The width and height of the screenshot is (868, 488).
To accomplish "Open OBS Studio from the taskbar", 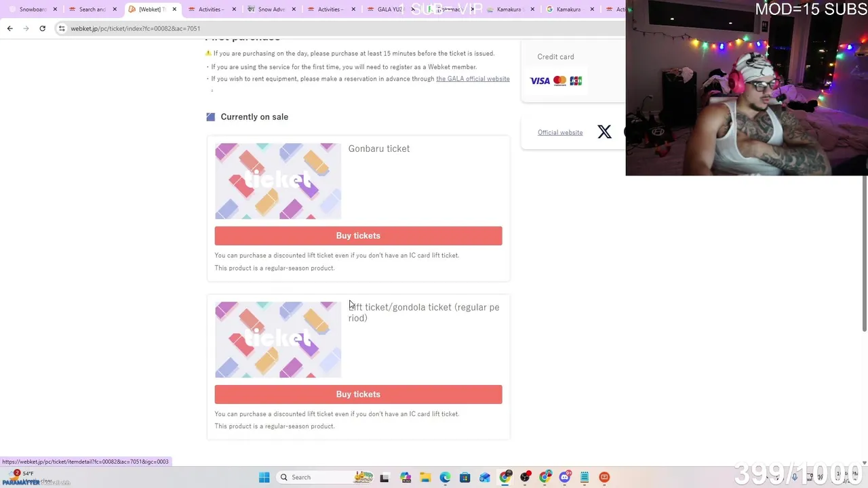I will (x=525, y=477).
